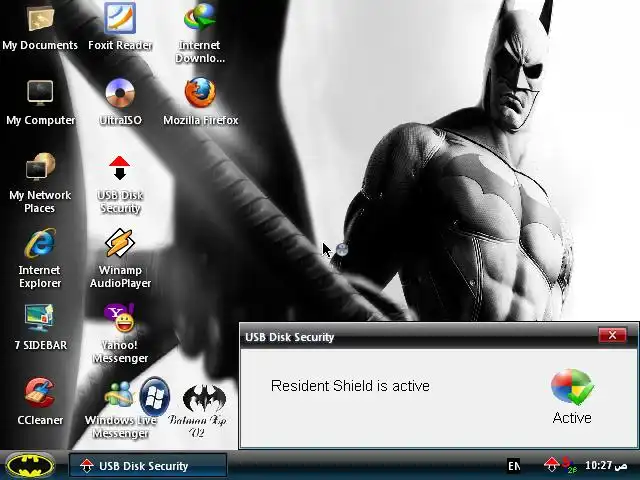Select the CCleaner desktop shortcut

click(x=40, y=402)
